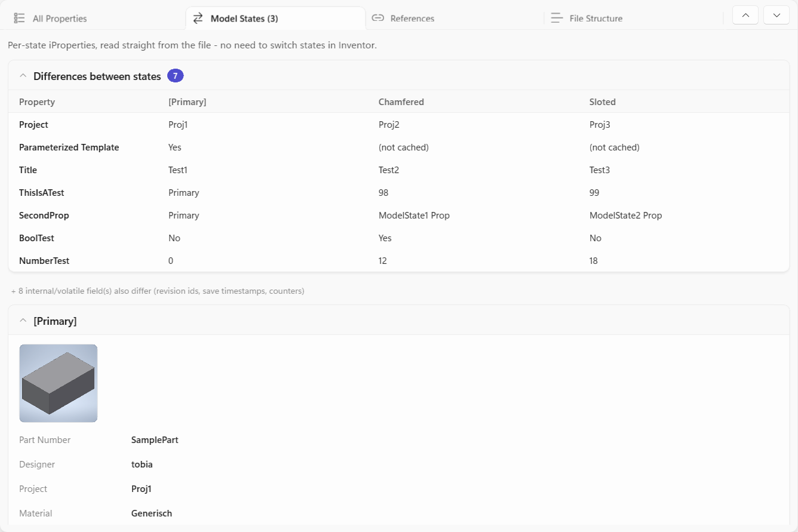Click the SamplePart part number value

[x=155, y=440]
